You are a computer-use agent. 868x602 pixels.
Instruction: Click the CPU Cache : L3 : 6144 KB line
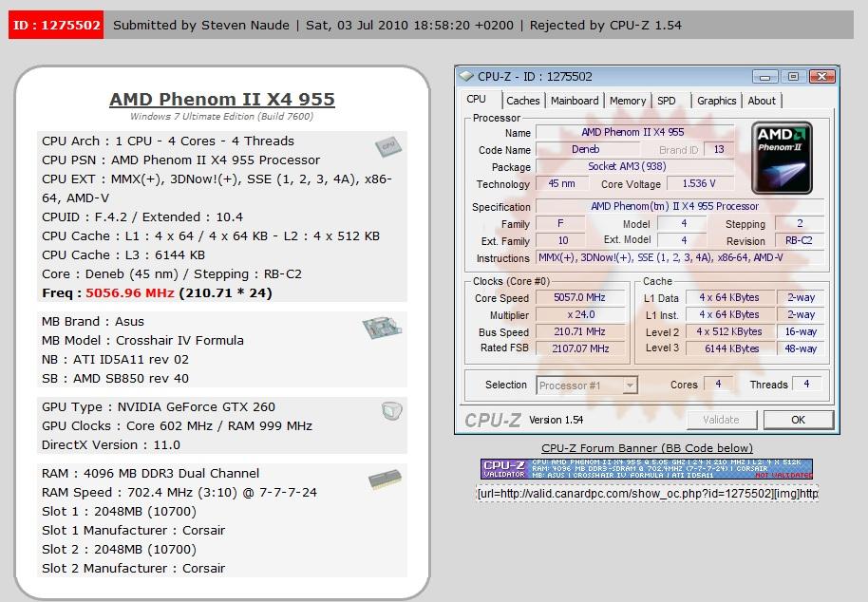point(123,255)
